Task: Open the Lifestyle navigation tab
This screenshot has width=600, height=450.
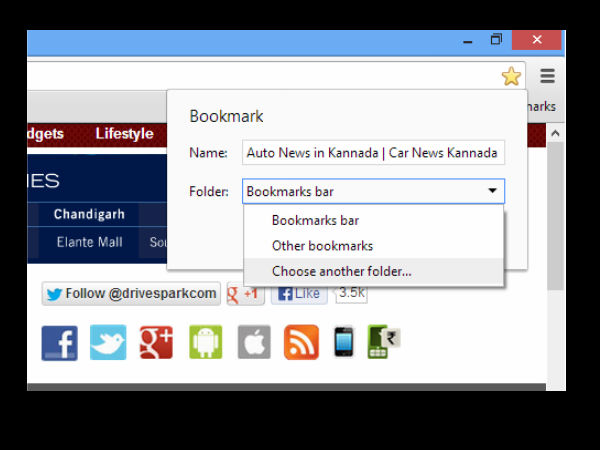Action: pyautogui.click(x=124, y=134)
